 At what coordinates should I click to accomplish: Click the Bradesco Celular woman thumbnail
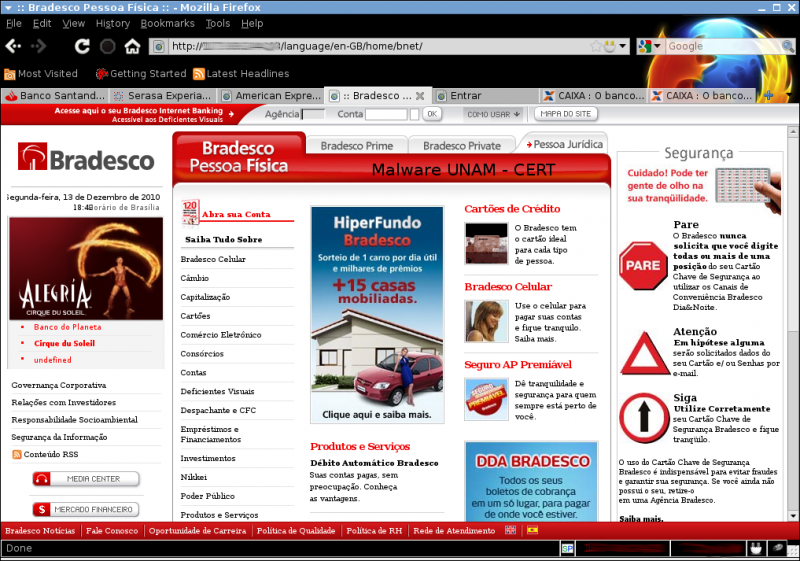click(486, 321)
